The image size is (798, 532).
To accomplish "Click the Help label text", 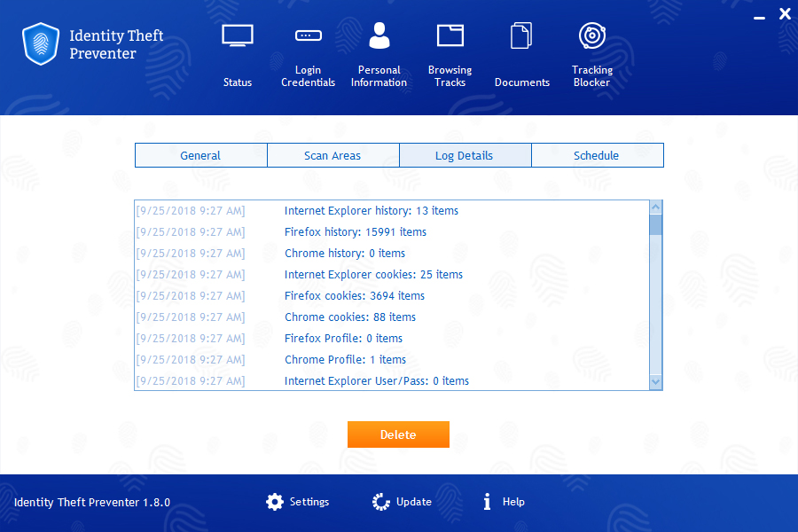I will [x=514, y=501].
